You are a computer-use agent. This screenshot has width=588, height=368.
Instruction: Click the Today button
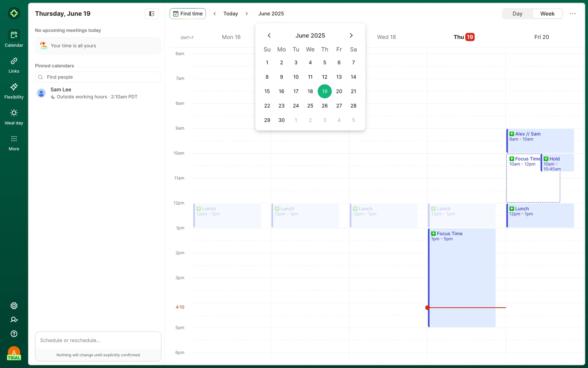pyautogui.click(x=230, y=13)
